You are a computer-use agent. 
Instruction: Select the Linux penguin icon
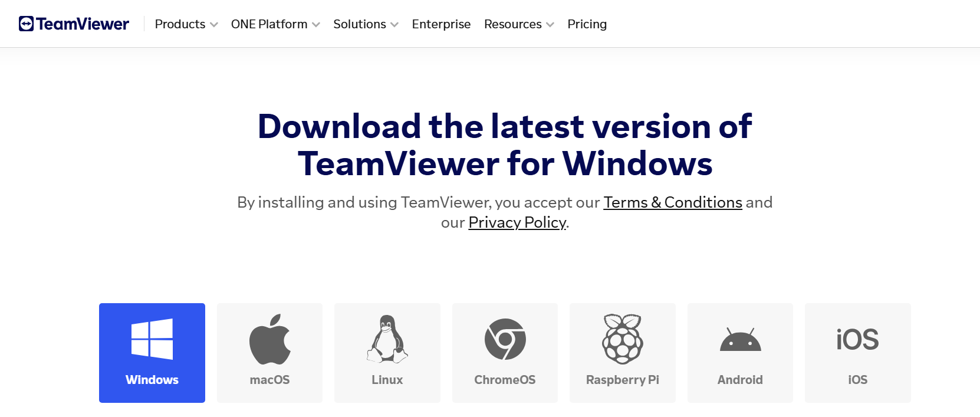pyautogui.click(x=387, y=339)
